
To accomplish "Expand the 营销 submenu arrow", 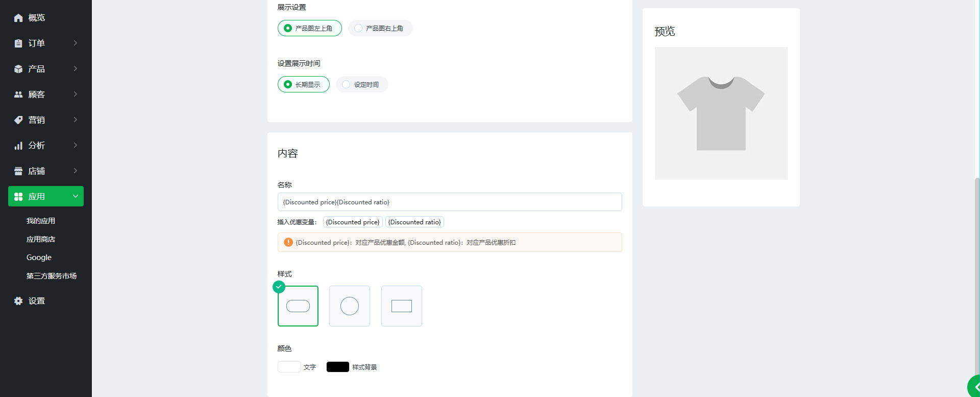I will (75, 120).
